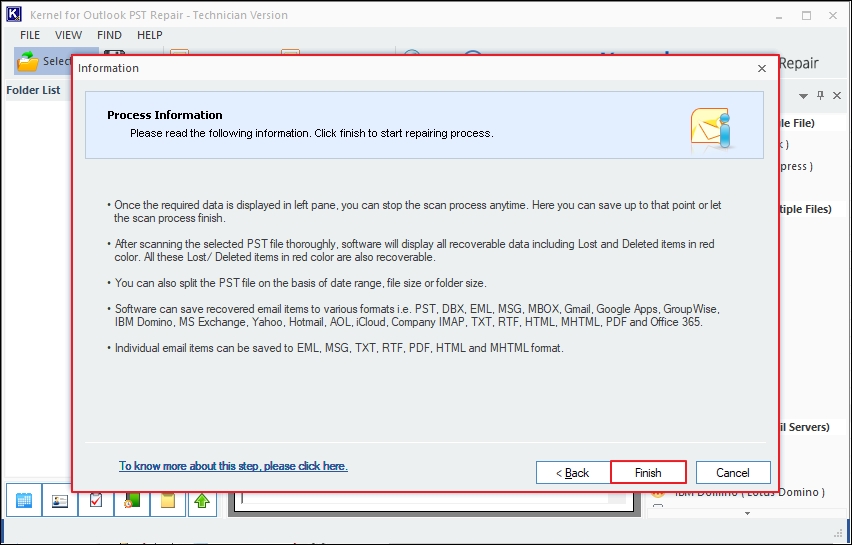Open the VIEW menu
Viewport: 852px width, 545px height.
click(68, 35)
